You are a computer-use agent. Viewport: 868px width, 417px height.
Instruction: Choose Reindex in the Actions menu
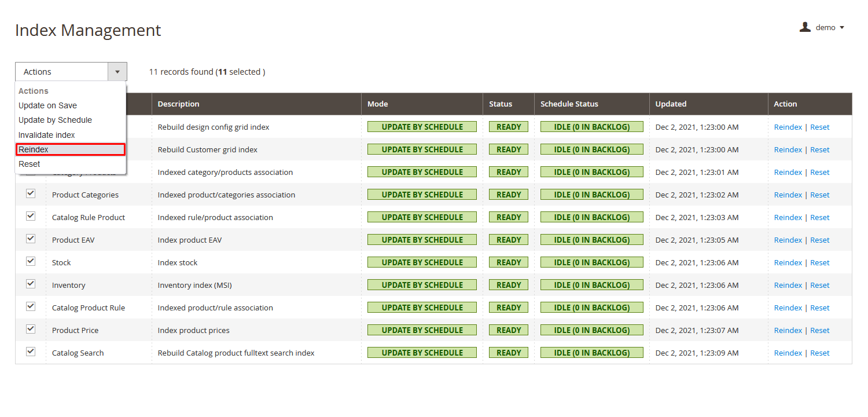click(x=34, y=149)
